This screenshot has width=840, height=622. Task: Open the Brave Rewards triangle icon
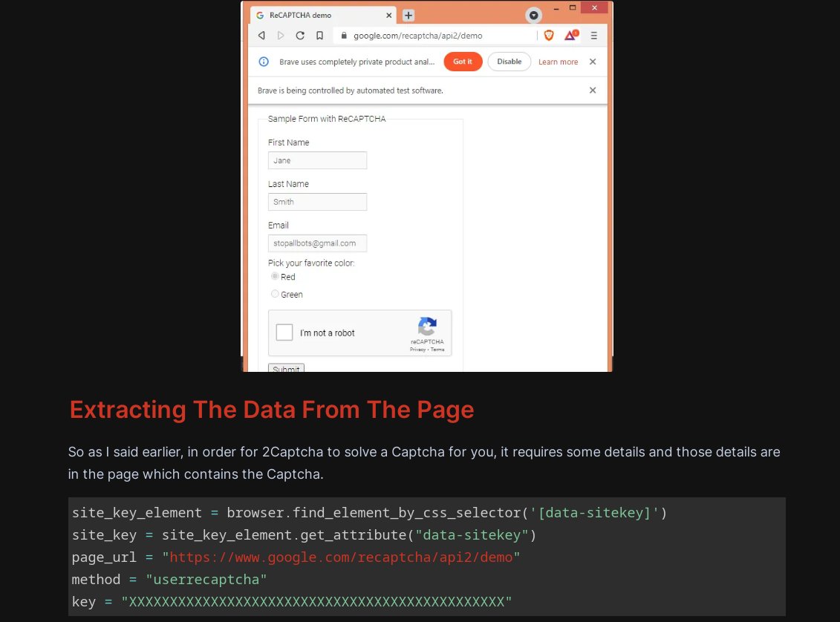click(x=571, y=36)
